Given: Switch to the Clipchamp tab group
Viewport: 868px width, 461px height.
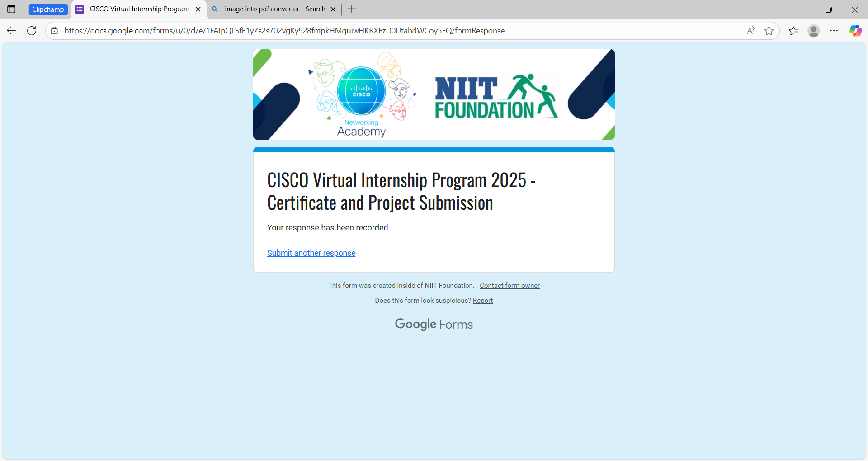Looking at the screenshot, I should pos(48,9).
